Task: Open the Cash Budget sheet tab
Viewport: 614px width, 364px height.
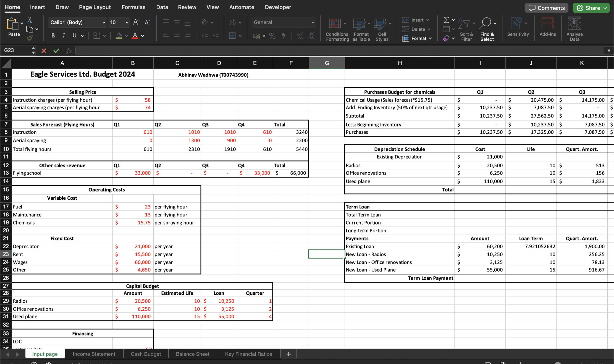Action: [146, 354]
